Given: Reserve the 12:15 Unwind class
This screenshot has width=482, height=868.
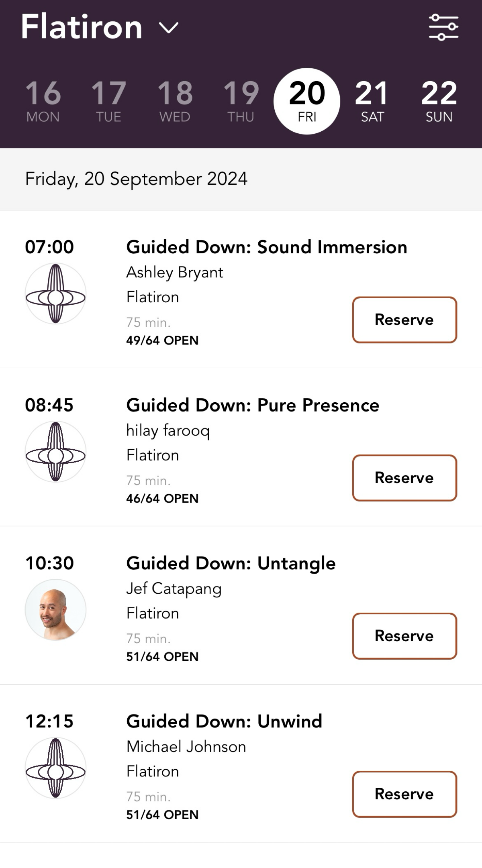Looking at the screenshot, I should tap(404, 794).
